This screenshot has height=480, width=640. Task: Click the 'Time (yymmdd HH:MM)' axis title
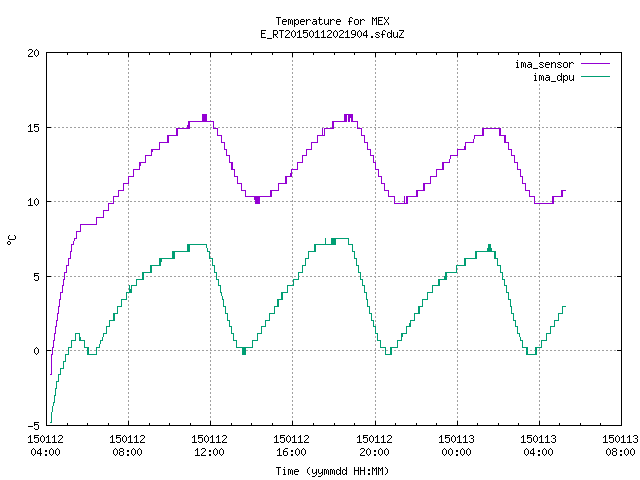(x=332, y=471)
